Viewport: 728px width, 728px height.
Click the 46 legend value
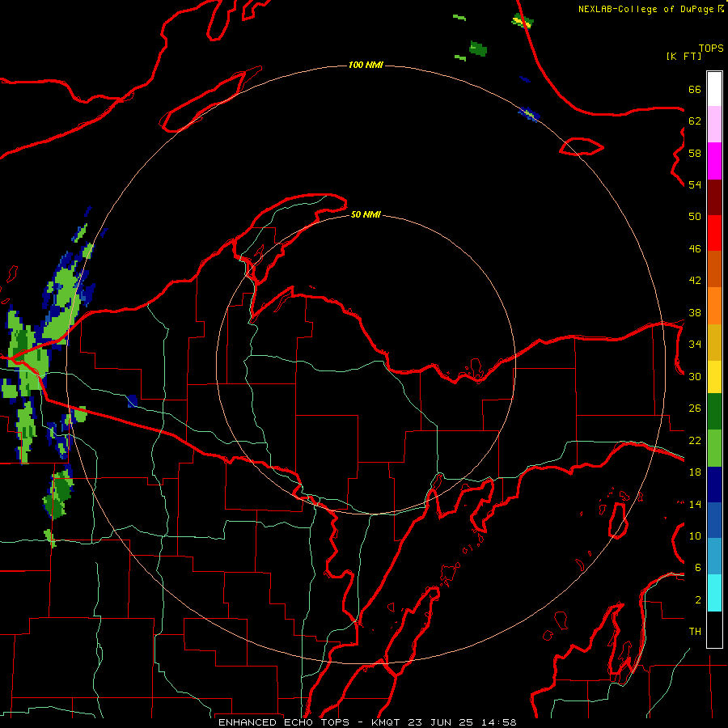(695, 249)
